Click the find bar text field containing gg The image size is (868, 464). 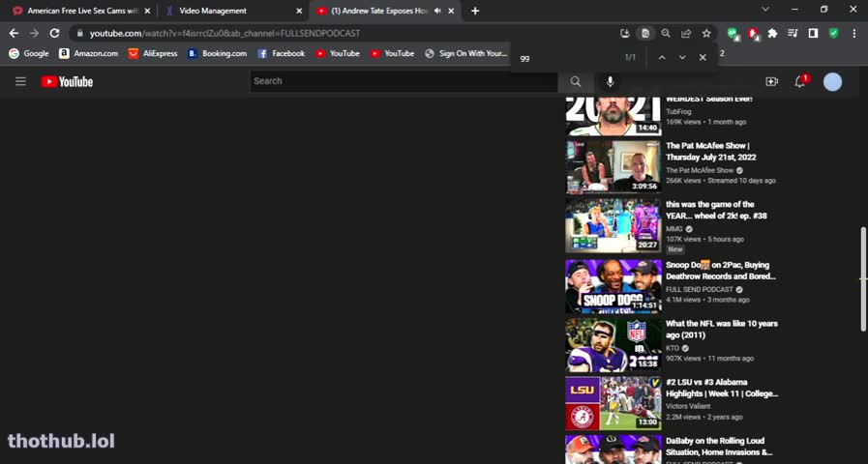pyautogui.click(x=567, y=57)
